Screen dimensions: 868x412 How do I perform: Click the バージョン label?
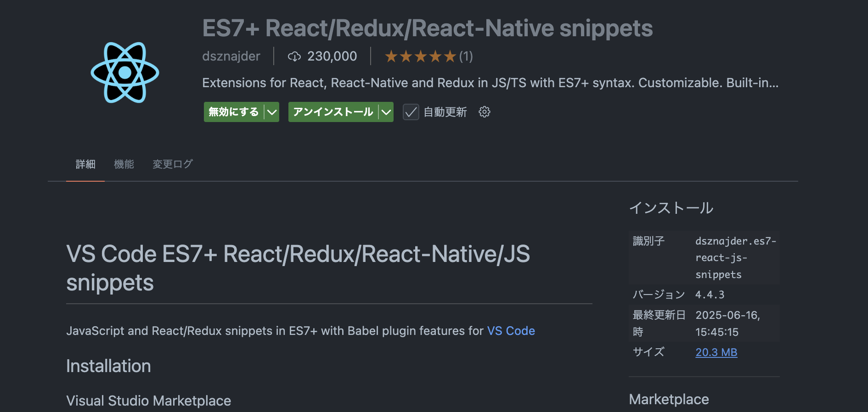659,295
